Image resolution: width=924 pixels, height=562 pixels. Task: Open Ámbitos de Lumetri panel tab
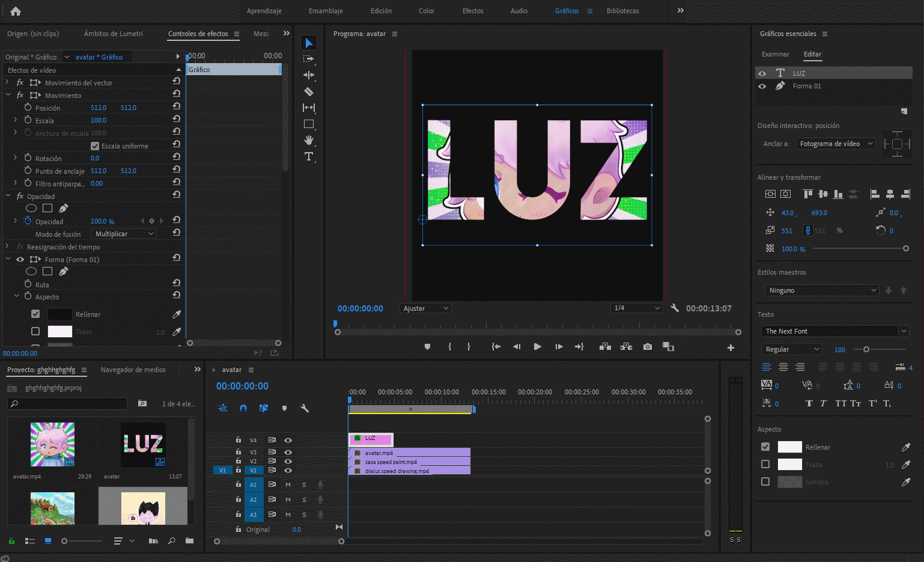(114, 34)
